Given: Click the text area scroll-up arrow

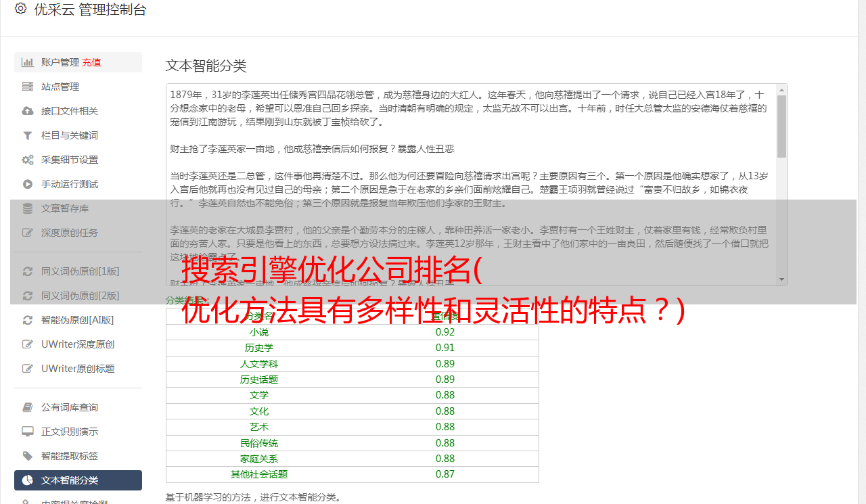Looking at the screenshot, I should click(x=781, y=89).
